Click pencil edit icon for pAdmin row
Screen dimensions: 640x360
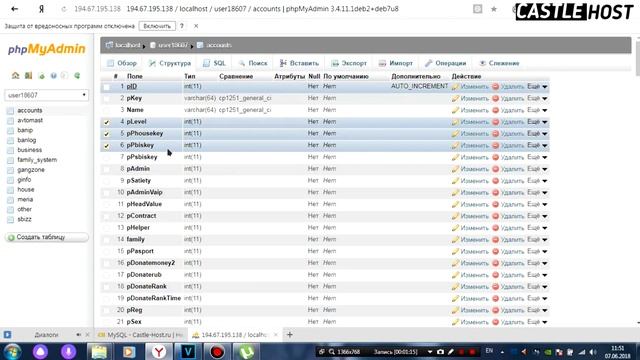click(456, 169)
